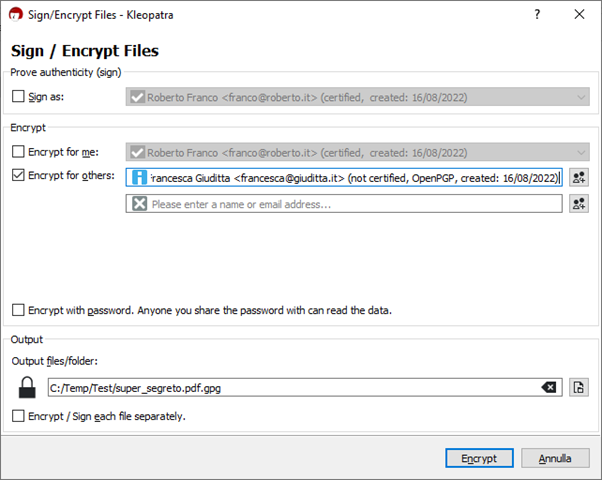Browse for output file location

578,387
